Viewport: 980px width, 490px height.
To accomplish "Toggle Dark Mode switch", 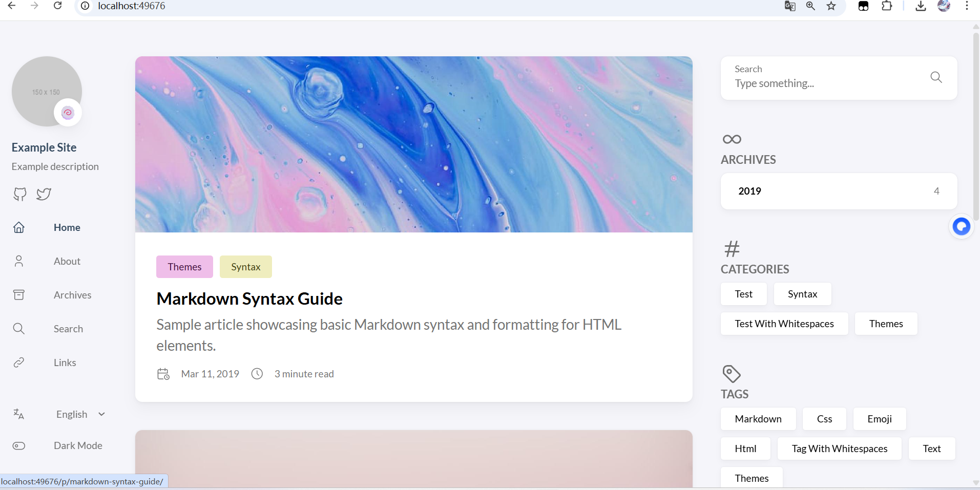I will [19, 445].
